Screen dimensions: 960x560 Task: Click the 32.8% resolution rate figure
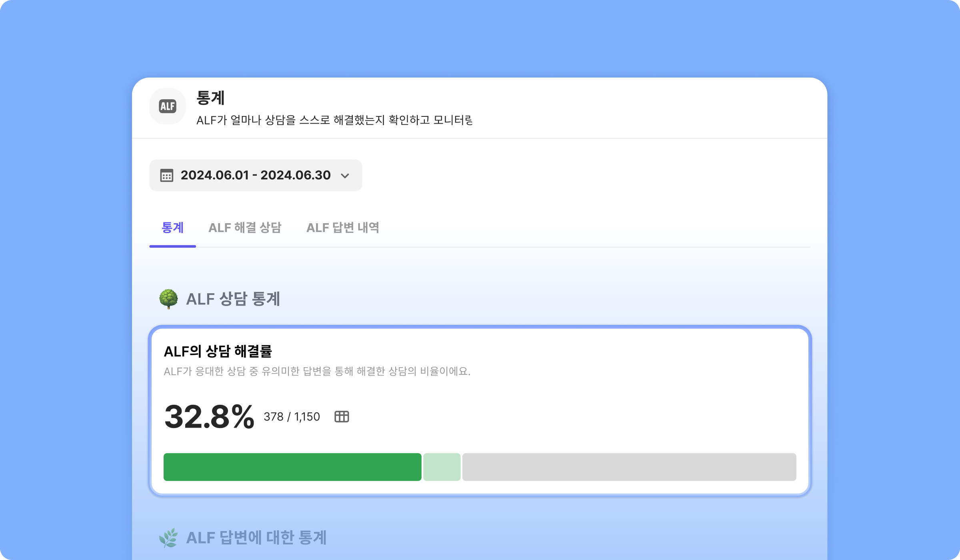[209, 417]
